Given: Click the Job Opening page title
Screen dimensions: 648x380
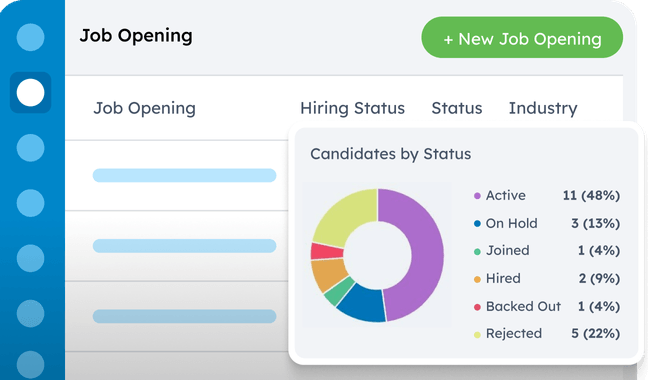Looking at the screenshot, I should (136, 36).
